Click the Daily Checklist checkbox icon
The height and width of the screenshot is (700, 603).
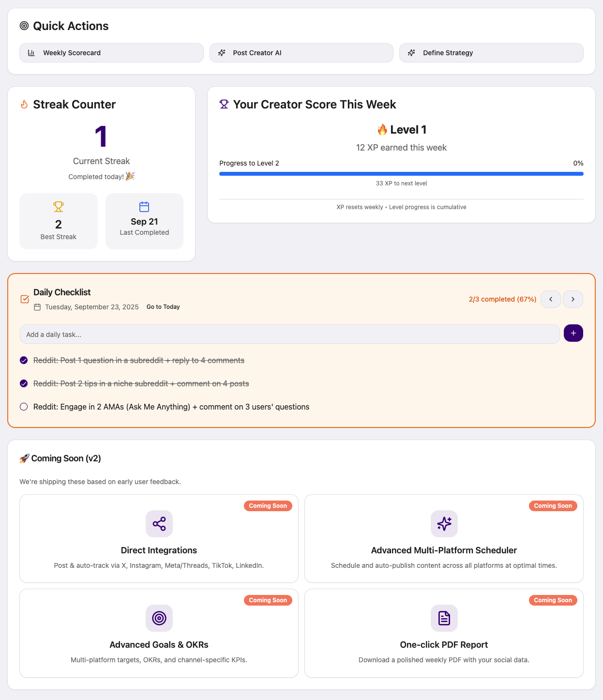(x=25, y=299)
